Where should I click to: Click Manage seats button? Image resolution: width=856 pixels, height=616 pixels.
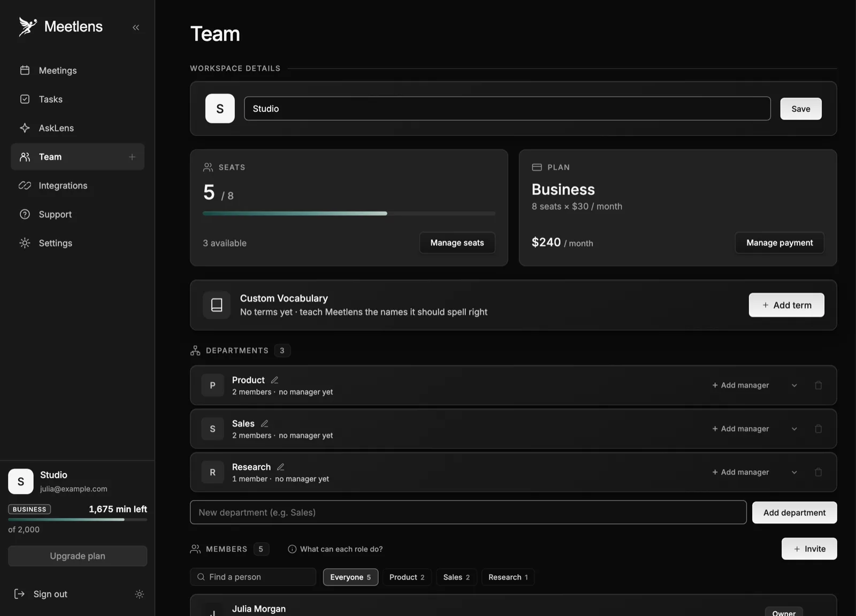coord(457,243)
